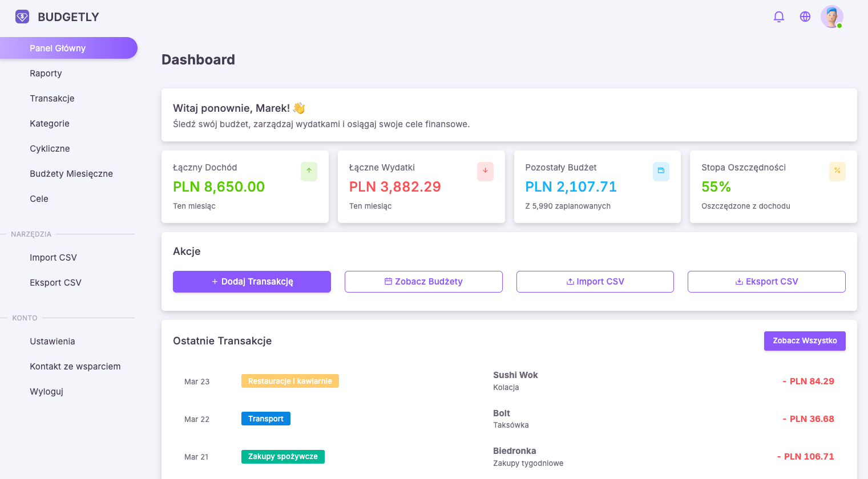Open Budżety Miesięczne from the sidebar
Screen dimensions: 868x479
point(71,173)
